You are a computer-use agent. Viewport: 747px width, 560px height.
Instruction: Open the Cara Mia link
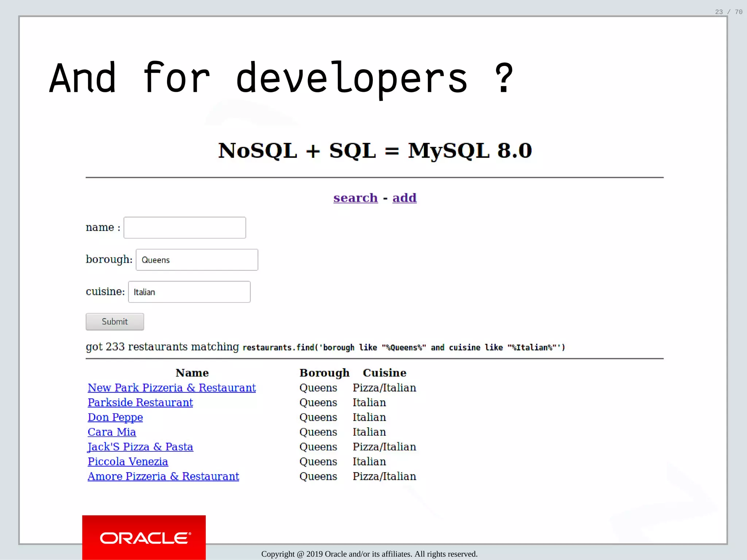click(112, 432)
